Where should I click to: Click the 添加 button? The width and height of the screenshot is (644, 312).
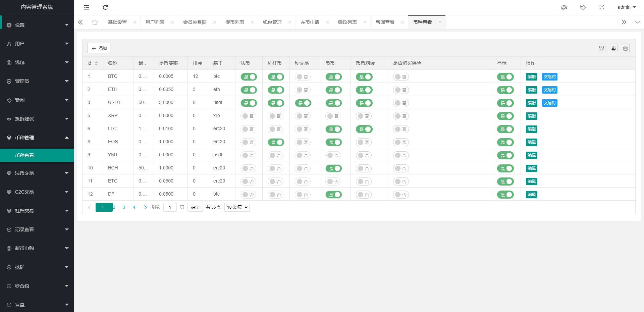99,48
